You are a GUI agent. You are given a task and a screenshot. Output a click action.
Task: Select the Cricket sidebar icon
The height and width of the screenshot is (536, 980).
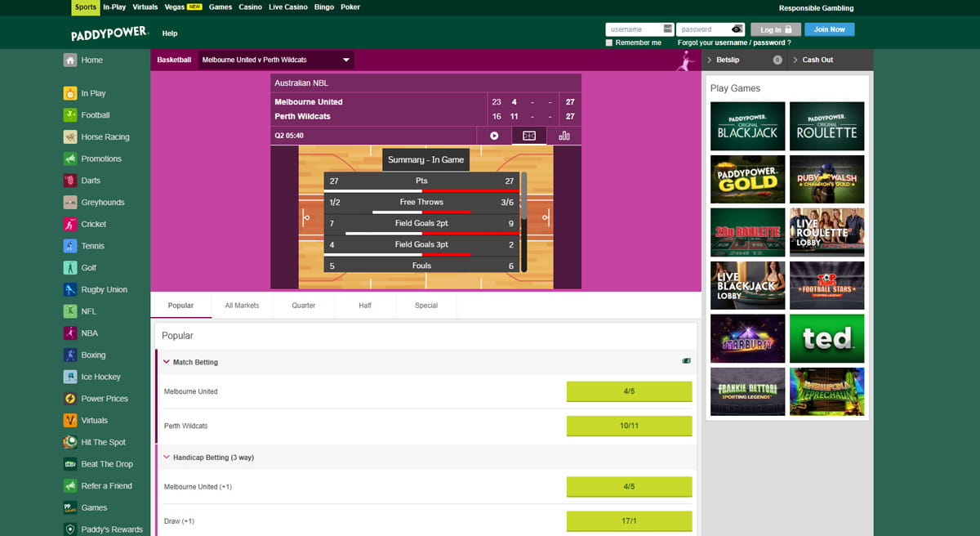(70, 224)
